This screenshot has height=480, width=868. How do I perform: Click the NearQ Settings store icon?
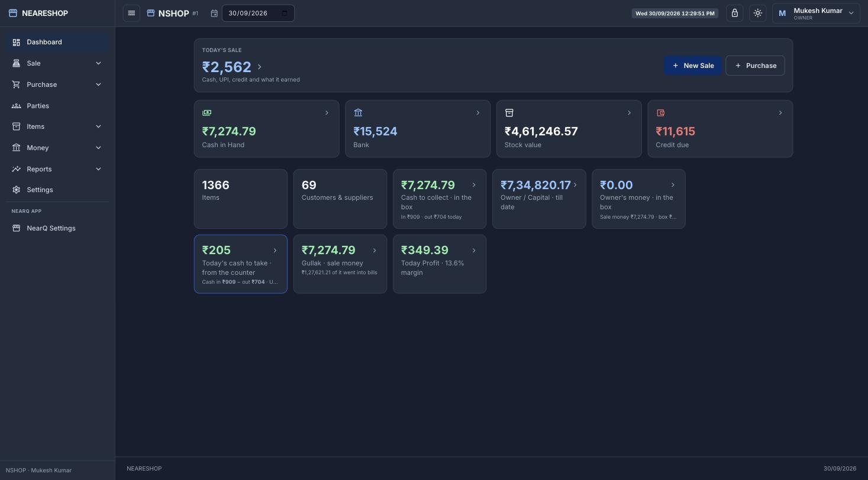pyautogui.click(x=17, y=228)
